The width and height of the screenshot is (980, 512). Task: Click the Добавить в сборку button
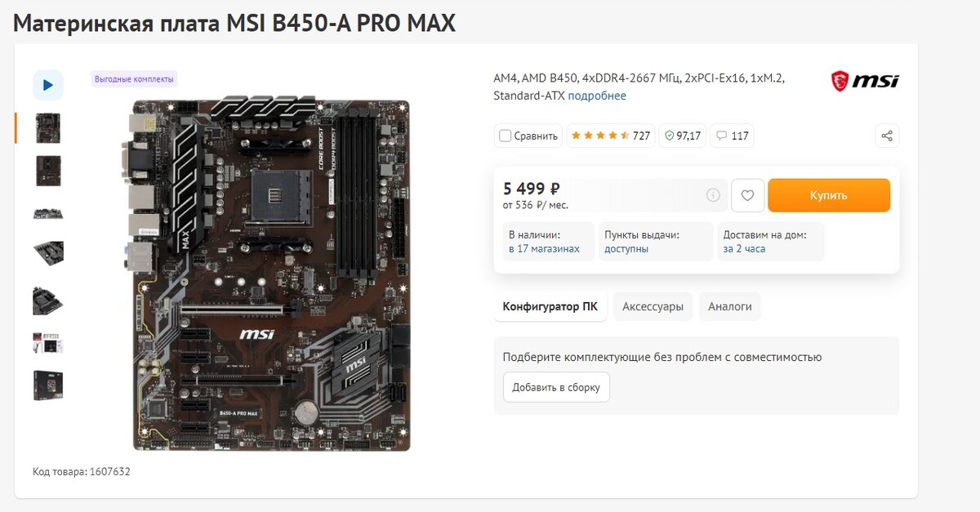click(556, 387)
